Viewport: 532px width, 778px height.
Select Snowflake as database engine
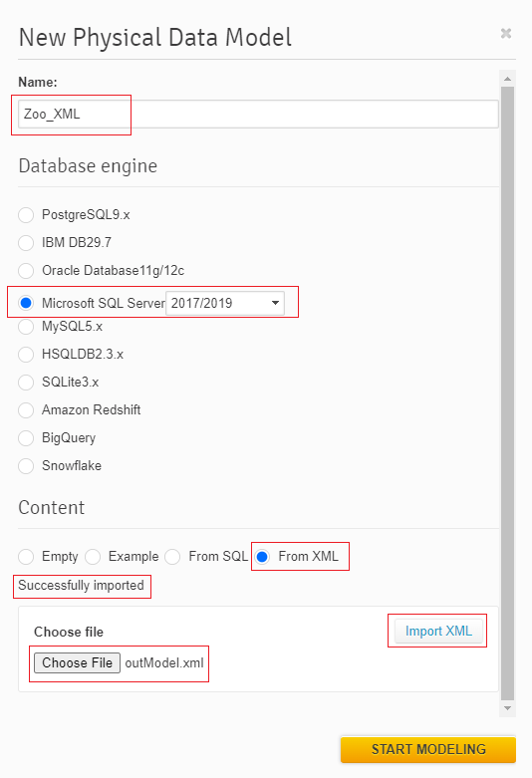click(26, 466)
